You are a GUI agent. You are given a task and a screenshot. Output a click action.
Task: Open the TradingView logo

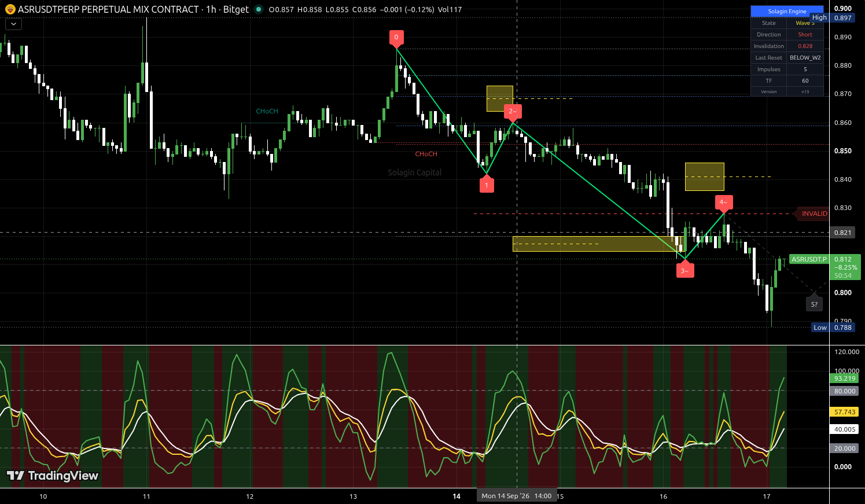[53, 476]
